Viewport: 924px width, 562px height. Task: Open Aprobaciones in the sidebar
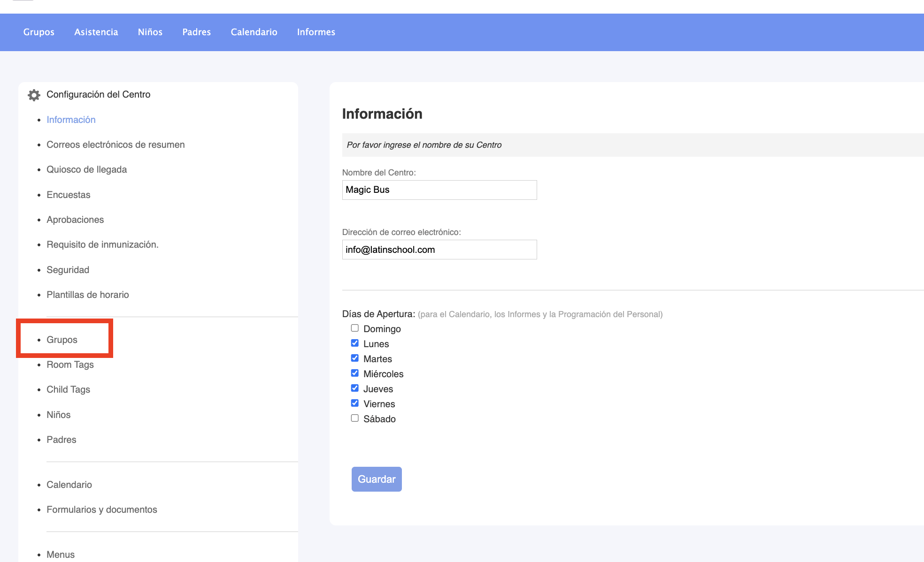pyautogui.click(x=75, y=220)
